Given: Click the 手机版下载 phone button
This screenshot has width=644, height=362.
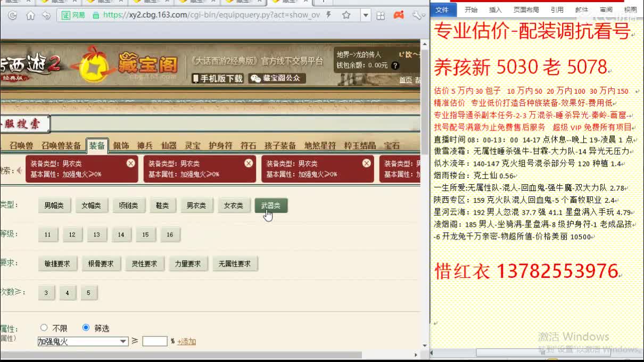Looking at the screenshot, I should [218, 78].
